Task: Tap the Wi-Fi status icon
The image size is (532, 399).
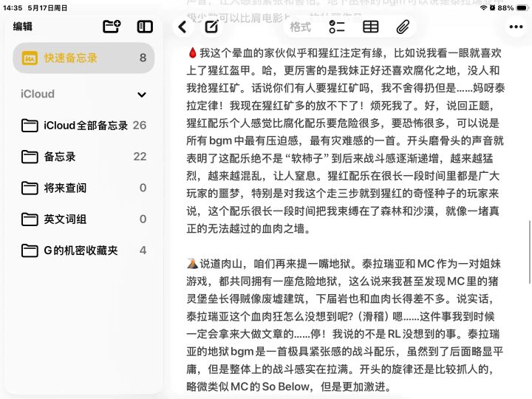Action: (x=484, y=7)
